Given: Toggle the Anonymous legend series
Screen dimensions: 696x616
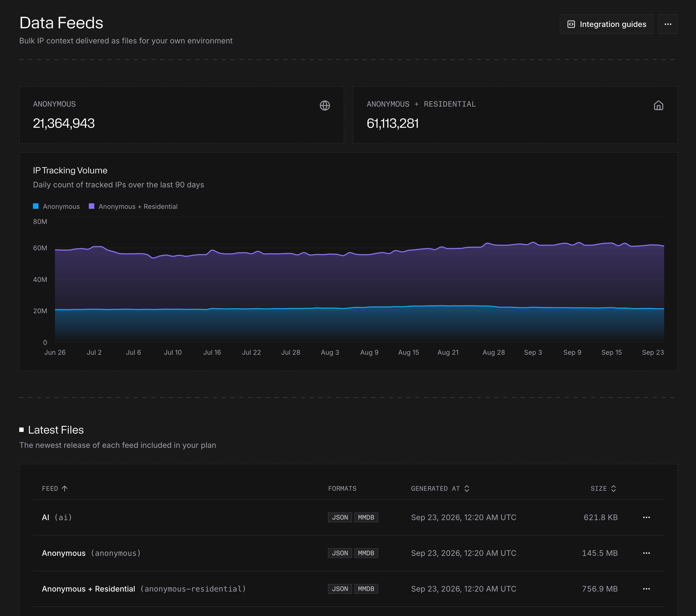Looking at the screenshot, I should [56, 207].
